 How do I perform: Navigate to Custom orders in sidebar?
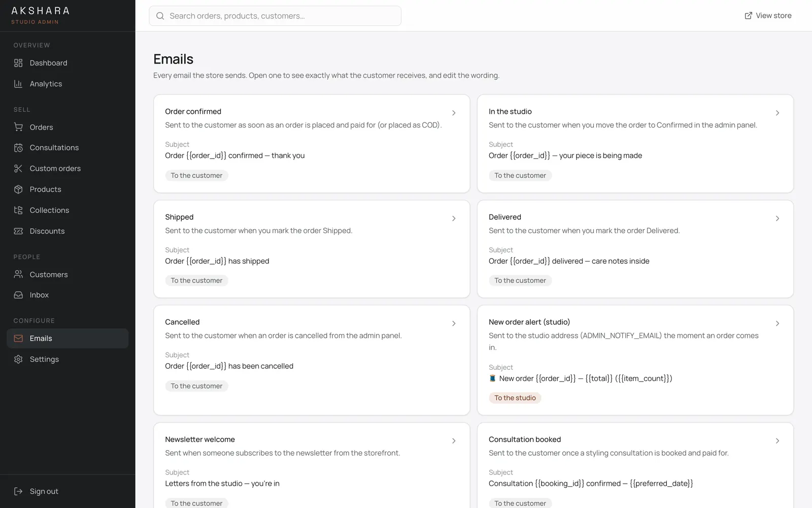(67, 169)
